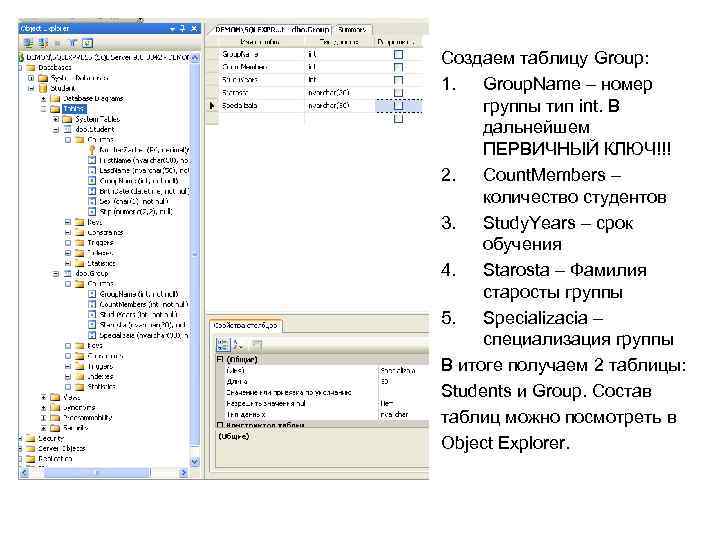Click the Sex (char) column icon
The width and height of the screenshot is (720, 540).
[x=92, y=201]
